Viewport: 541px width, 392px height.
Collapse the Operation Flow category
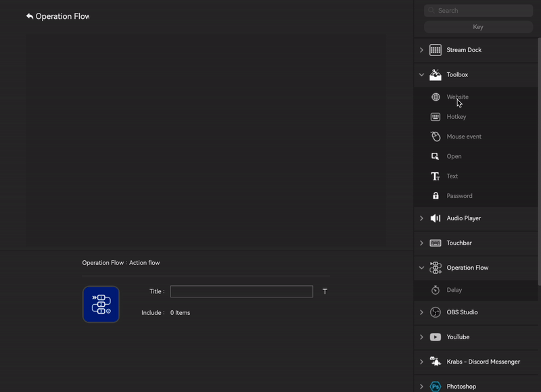421,268
